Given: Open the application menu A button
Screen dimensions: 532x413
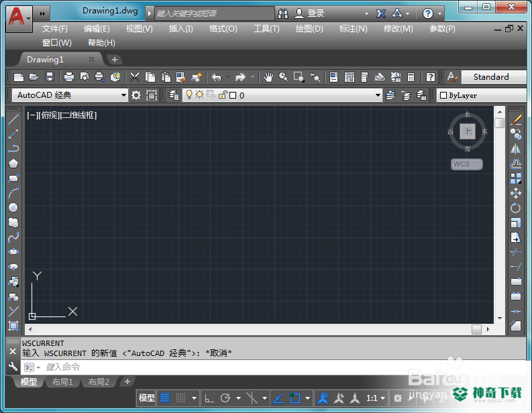Looking at the screenshot, I should [19, 17].
